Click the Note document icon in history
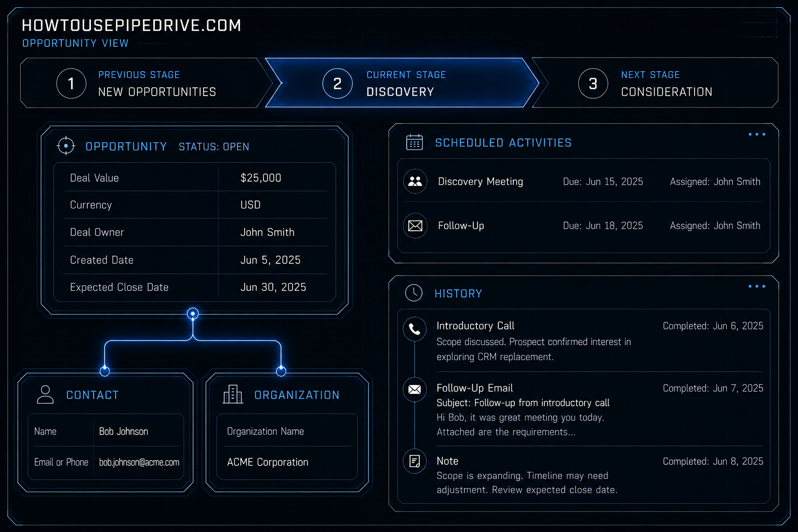Viewport: 798px width, 532px height. 415,461
